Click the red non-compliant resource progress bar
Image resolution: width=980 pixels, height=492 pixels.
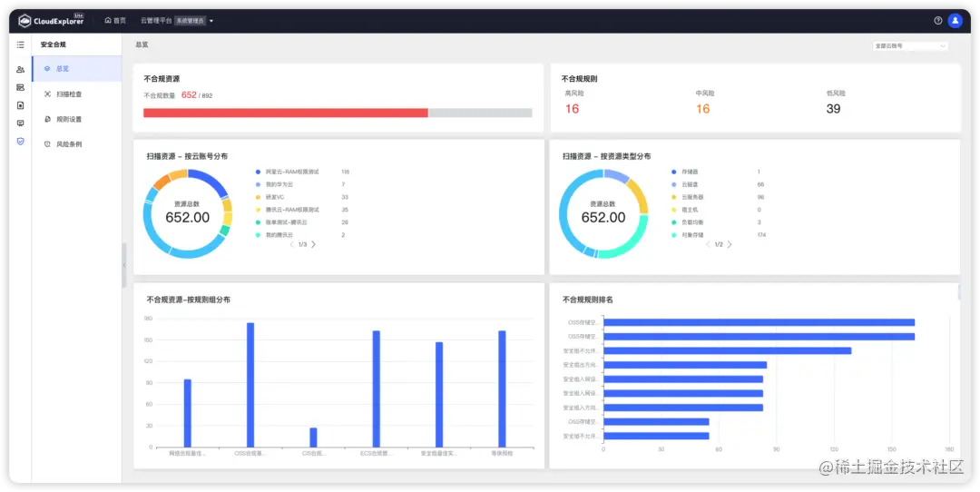coord(286,113)
